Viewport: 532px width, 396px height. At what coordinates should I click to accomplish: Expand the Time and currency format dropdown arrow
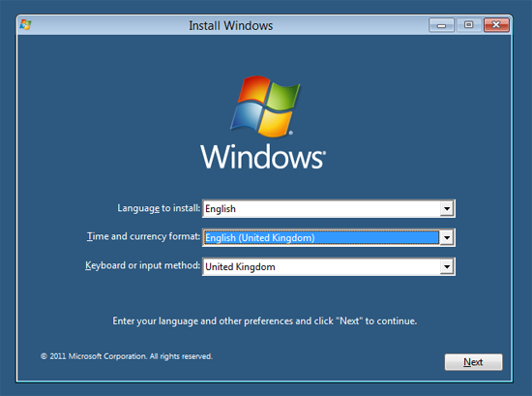click(x=447, y=238)
